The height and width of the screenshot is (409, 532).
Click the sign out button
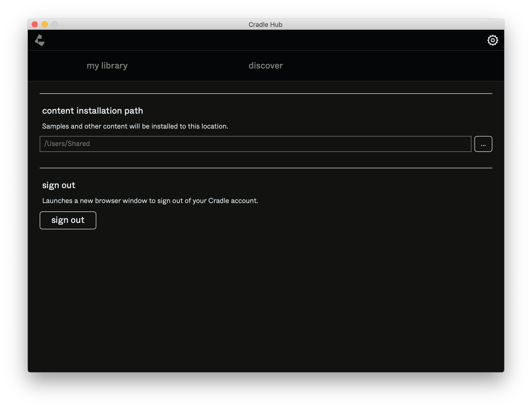tap(68, 220)
